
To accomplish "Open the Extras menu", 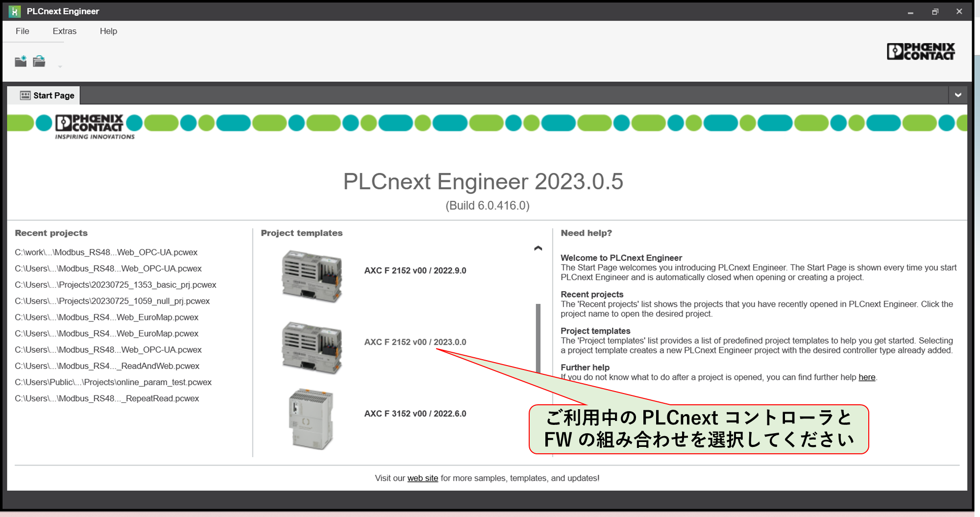I will coord(64,31).
